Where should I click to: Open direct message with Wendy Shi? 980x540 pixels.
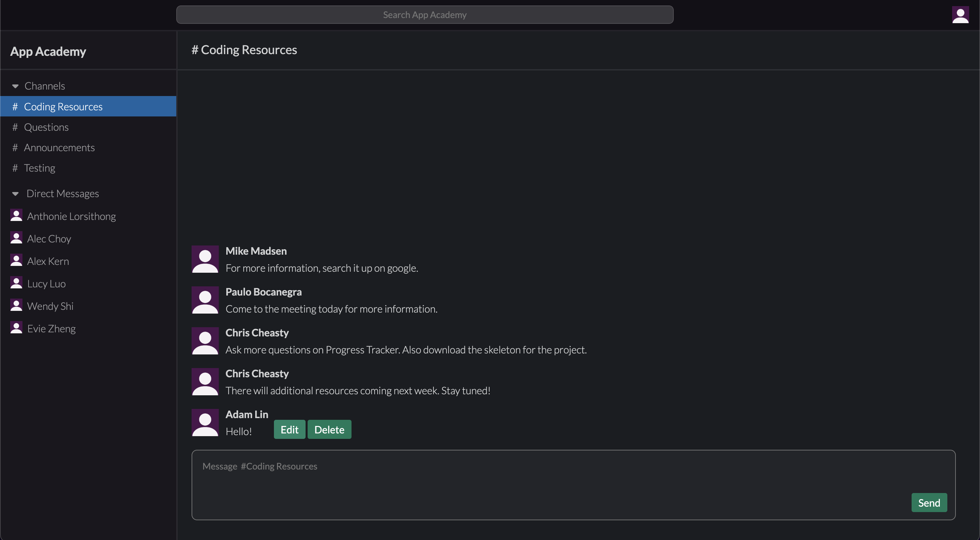point(50,306)
